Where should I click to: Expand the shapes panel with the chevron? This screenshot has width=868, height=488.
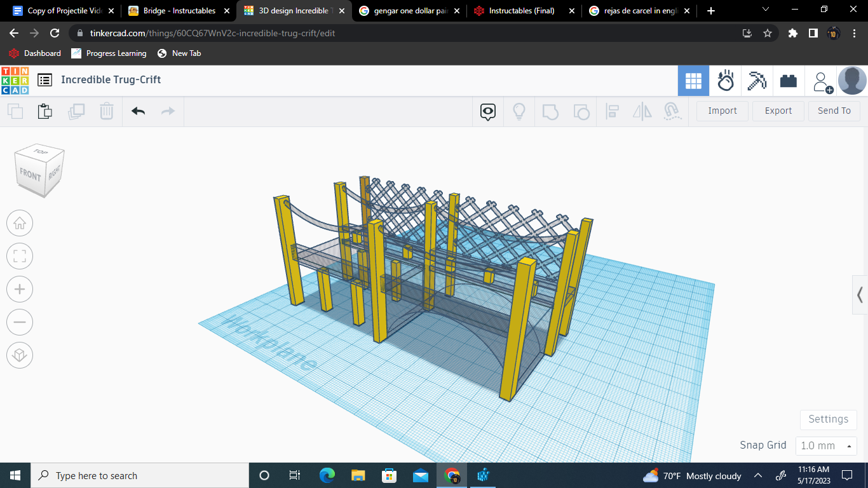(x=858, y=295)
